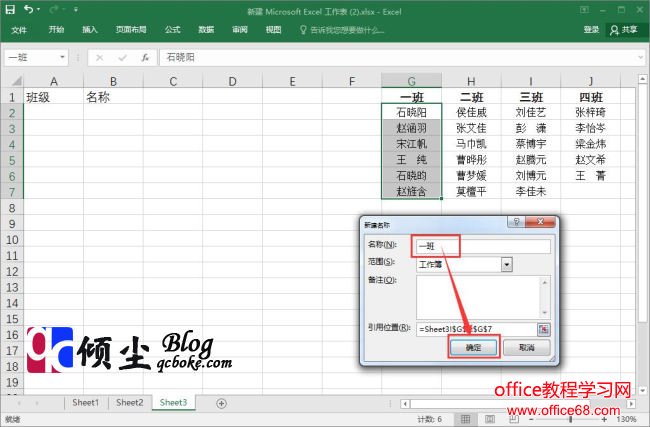Switch to Sheet1 tab
Viewport: 650px width, 427px height.
(86, 403)
